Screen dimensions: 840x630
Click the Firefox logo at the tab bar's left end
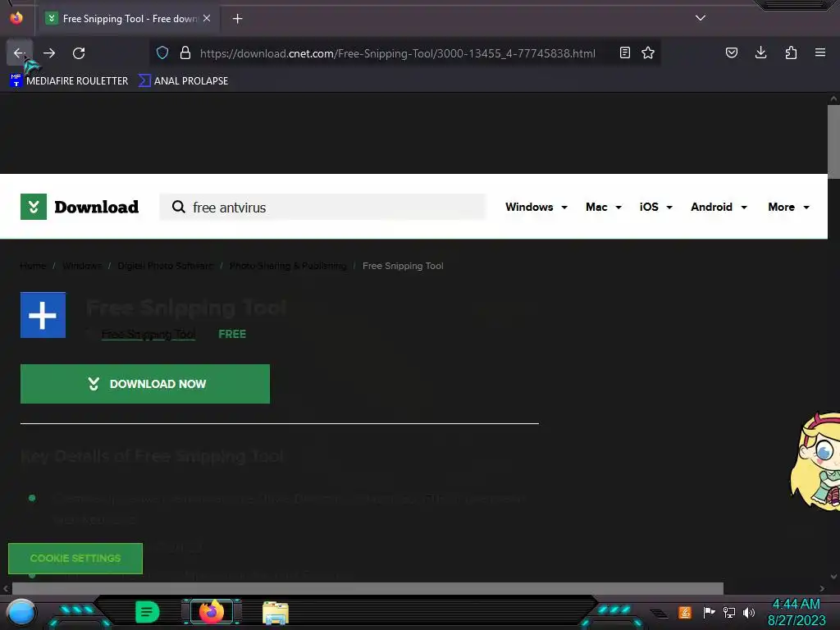16,18
